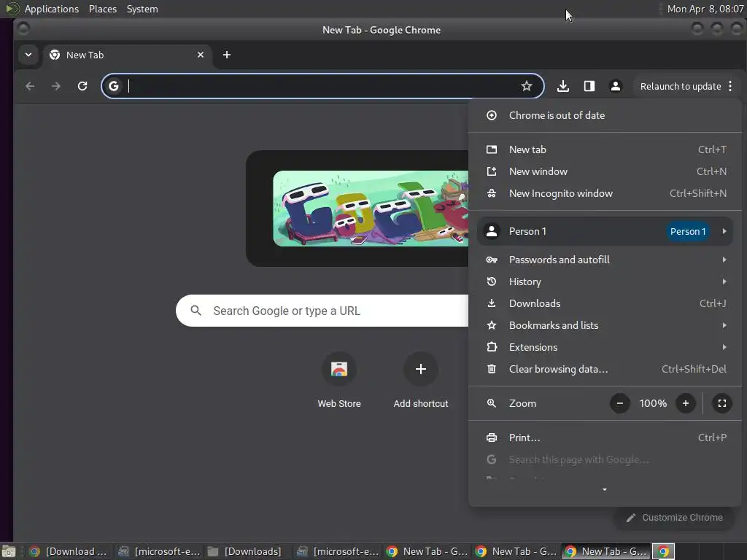Choose New tab from the menu
This screenshot has width=747, height=560.
(x=605, y=149)
